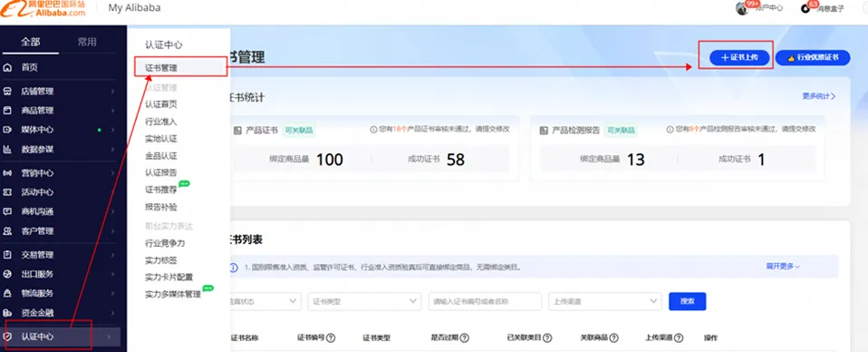
Task: Select 实力标签 in submenu
Action: tap(161, 260)
